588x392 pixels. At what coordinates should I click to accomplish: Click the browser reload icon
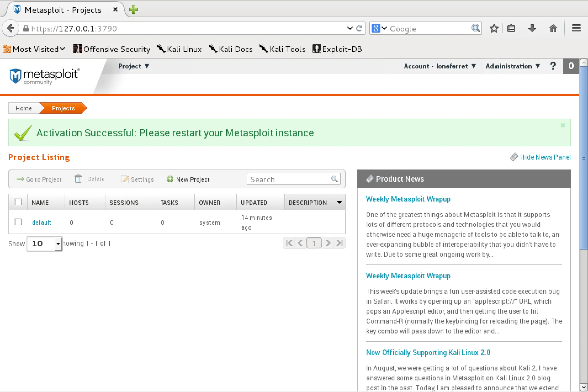point(359,28)
